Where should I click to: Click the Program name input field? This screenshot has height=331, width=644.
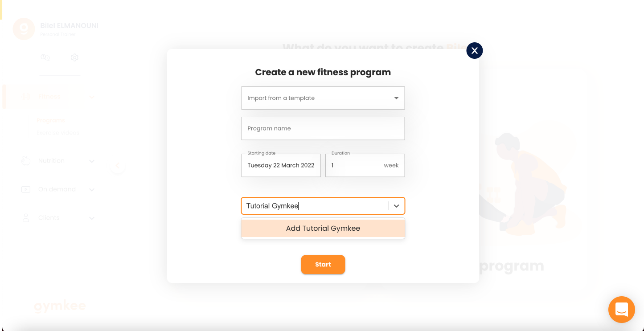[323, 128]
